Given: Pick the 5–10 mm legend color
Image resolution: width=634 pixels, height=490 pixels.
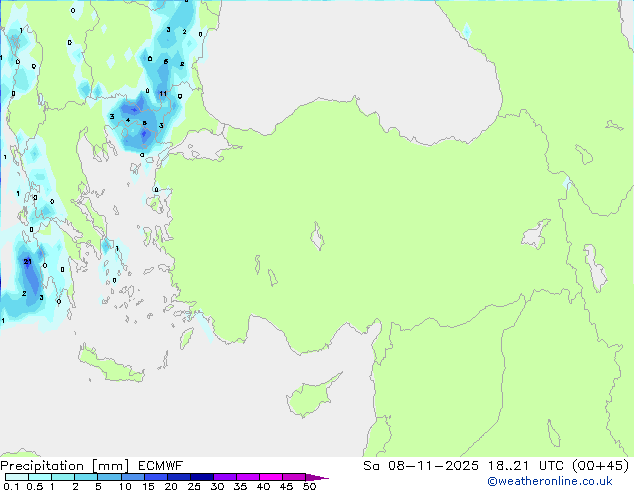Looking at the screenshot, I should click(x=109, y=477).
